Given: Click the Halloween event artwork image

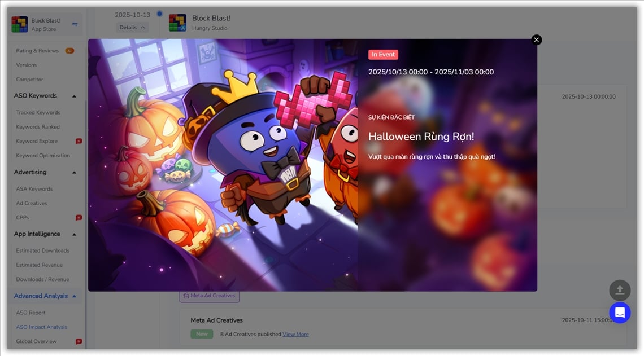Looking at the screenshot, I should pos(223,165).
